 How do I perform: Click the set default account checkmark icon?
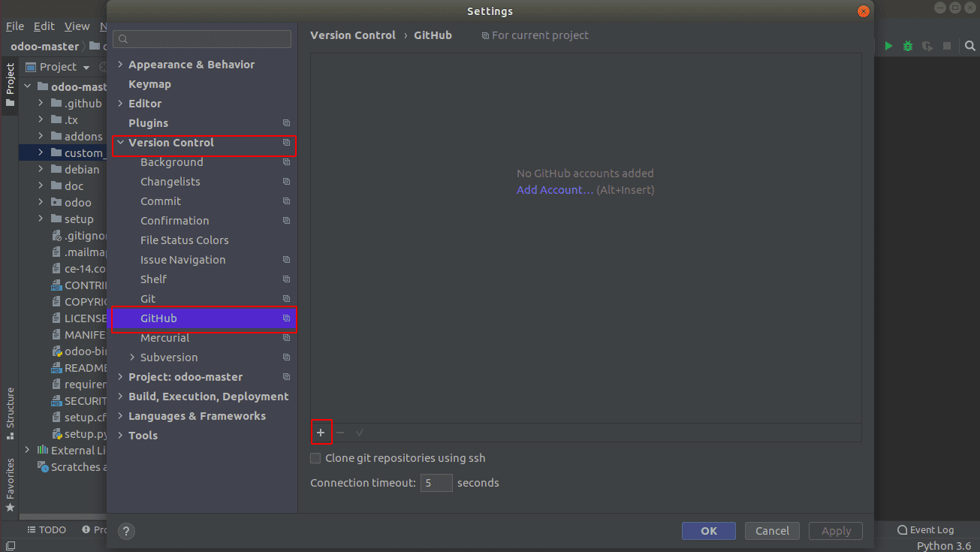(359, 432)
